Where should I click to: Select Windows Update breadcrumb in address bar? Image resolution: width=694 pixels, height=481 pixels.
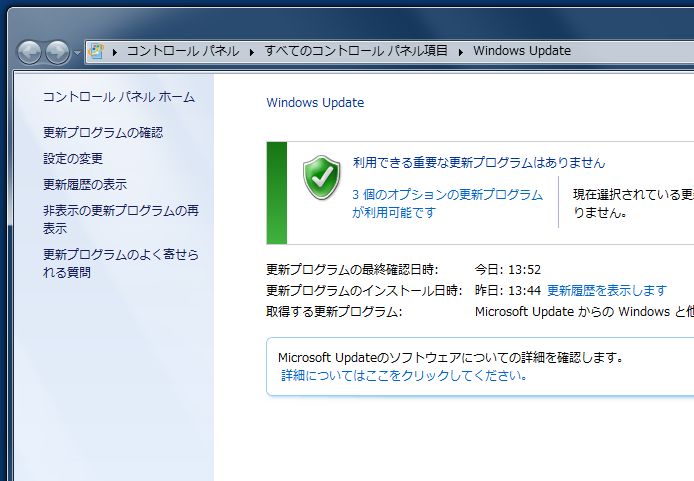coord(522,51)
